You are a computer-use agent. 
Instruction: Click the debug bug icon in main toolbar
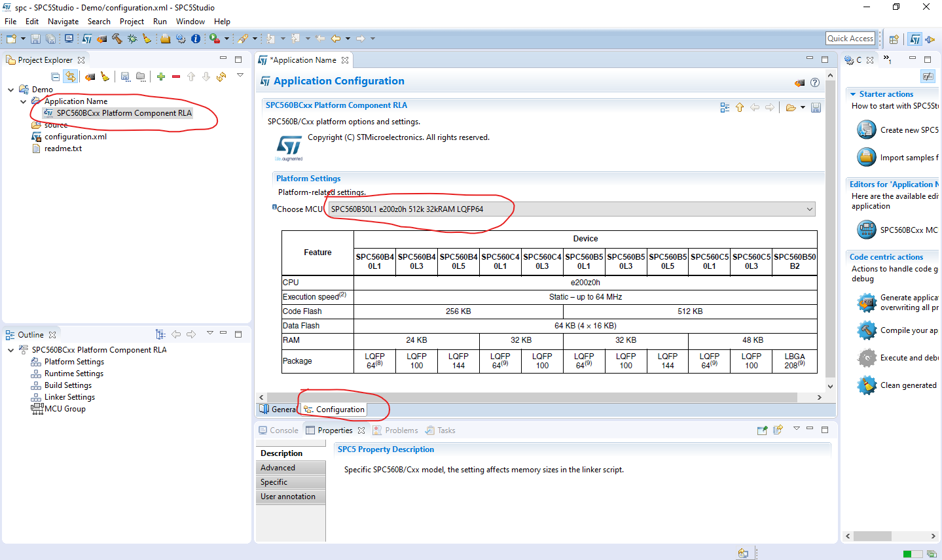132,39
